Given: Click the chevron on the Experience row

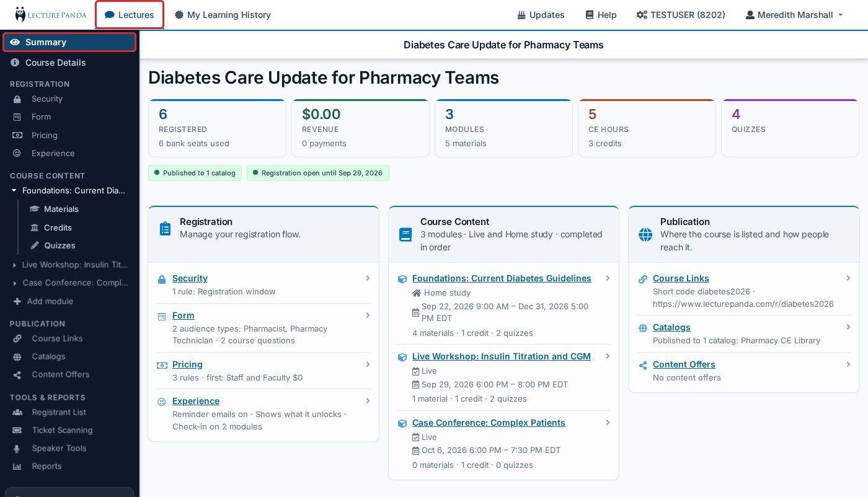Looking at the screenshot, I should 368,401.
